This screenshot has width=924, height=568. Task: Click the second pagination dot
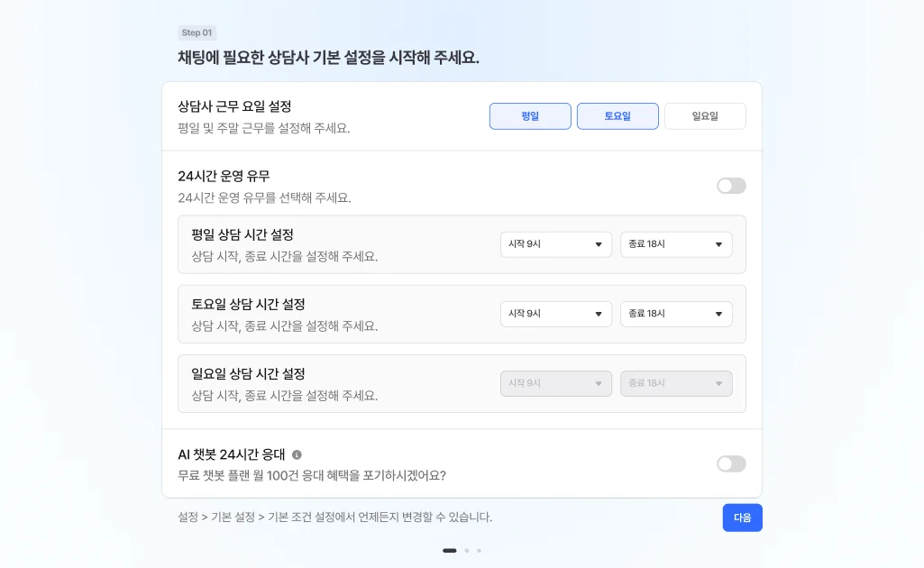click(x=466, y=550)
